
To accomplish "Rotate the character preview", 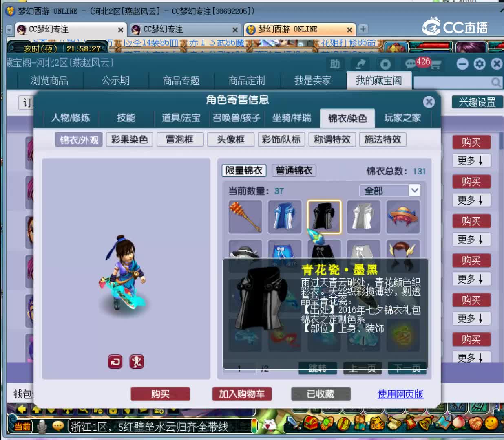I will (115, 362).
